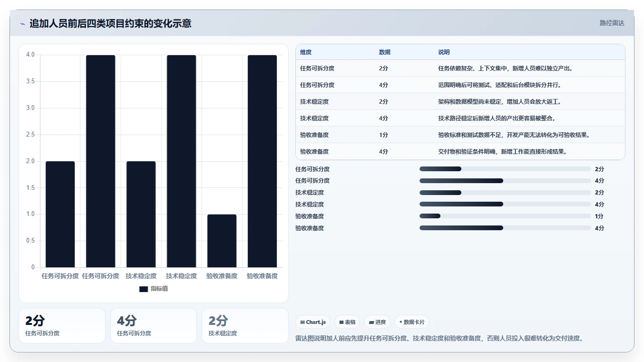Click the 数据 column header

coord(385,52)
